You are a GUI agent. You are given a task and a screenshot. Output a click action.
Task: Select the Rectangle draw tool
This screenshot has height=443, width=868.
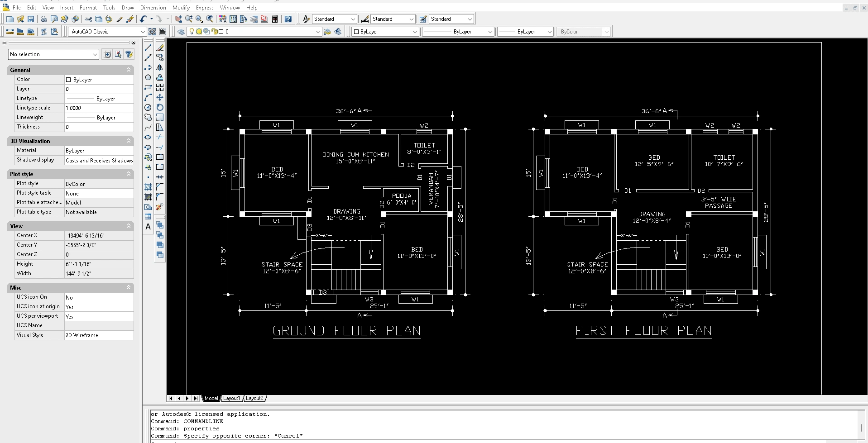tap(148, 87)
